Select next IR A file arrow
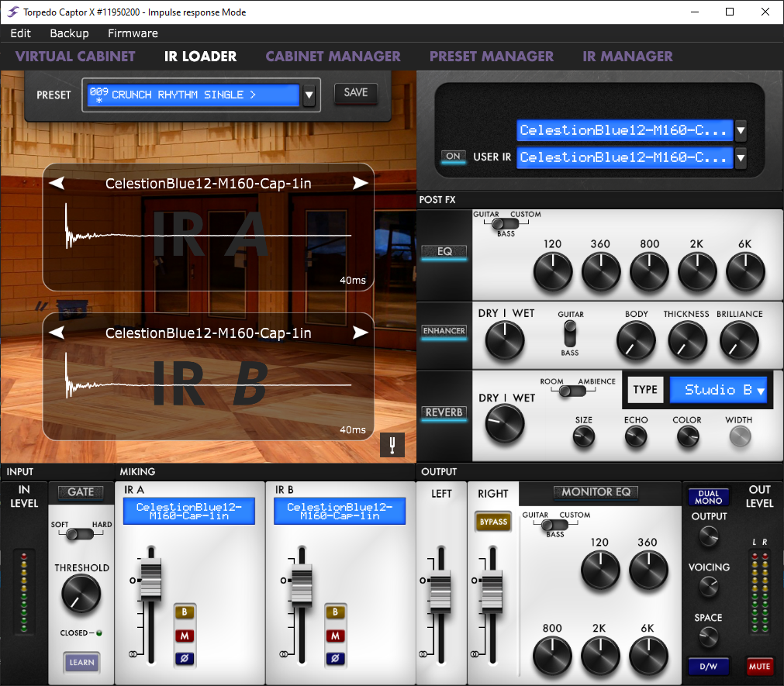 click(361, 183)
